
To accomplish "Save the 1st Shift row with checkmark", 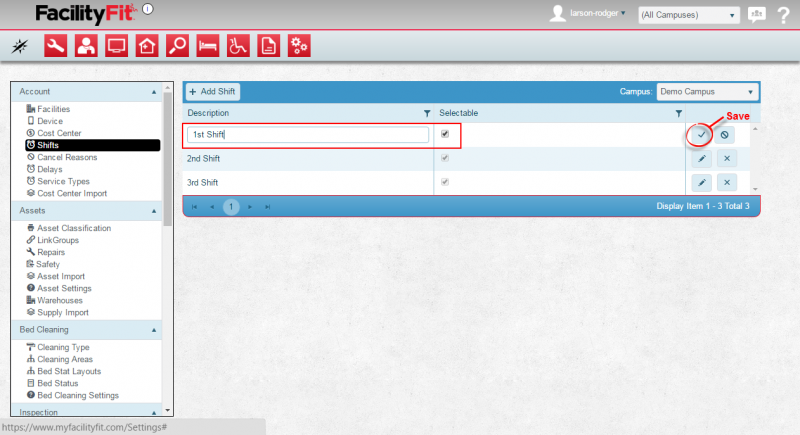I will [702, 135].
